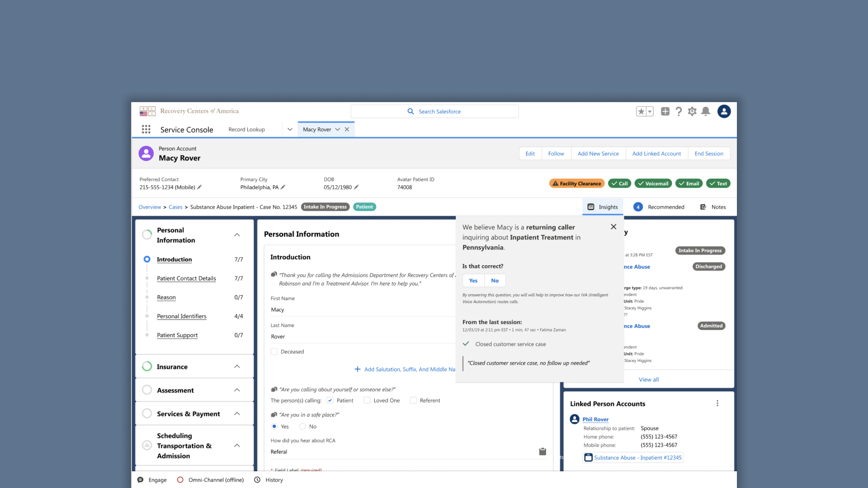Open the setup gear icon
Viewport: 868px width, 488px height.
tap(692, 111)
